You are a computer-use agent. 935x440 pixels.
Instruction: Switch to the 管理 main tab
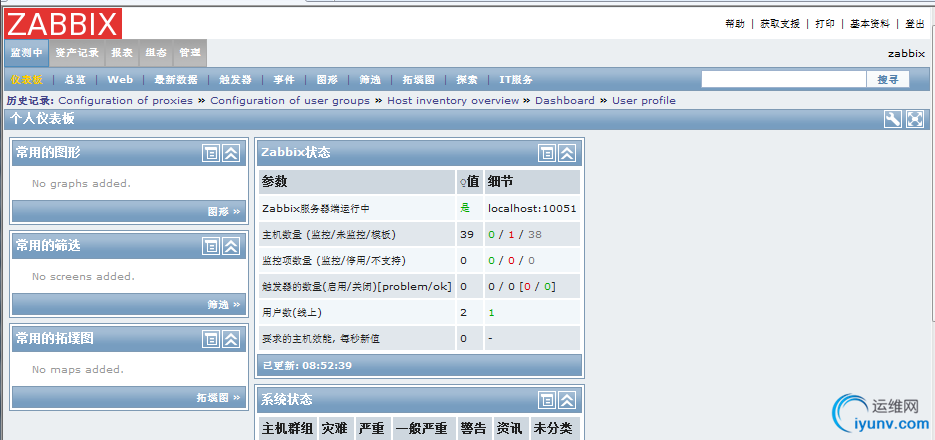[x=190, y=53]
